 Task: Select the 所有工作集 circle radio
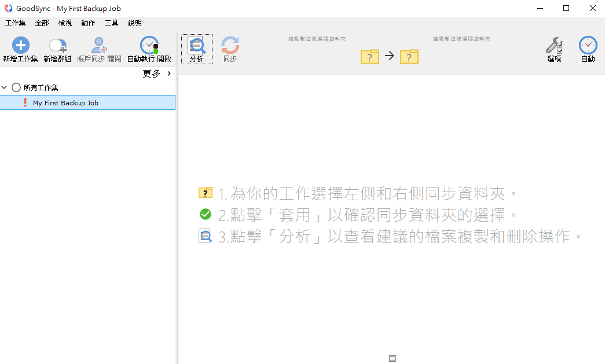(16, 88)
